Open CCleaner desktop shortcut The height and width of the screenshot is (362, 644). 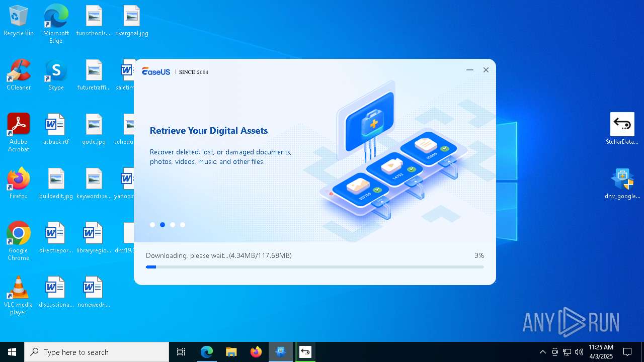point(19,75)
